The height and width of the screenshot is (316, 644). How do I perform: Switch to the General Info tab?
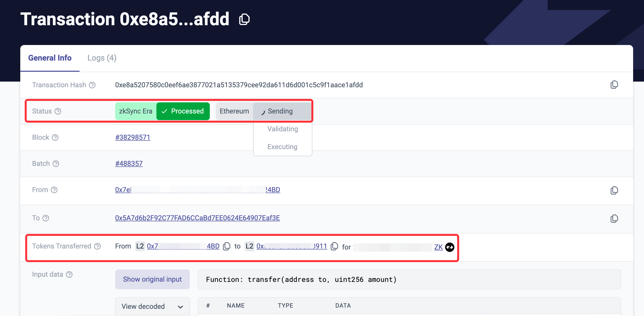click(x=50, y=58)
